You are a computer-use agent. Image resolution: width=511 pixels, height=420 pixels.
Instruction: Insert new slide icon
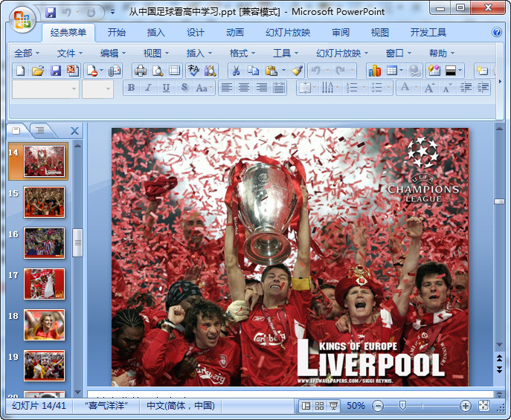pyautogui.click(x=482, y=71)
